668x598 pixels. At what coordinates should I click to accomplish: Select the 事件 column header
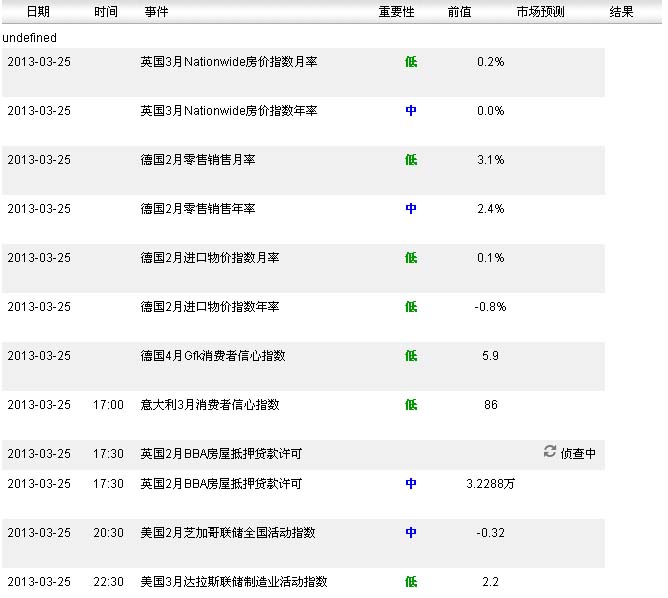(x=156, y=12)
